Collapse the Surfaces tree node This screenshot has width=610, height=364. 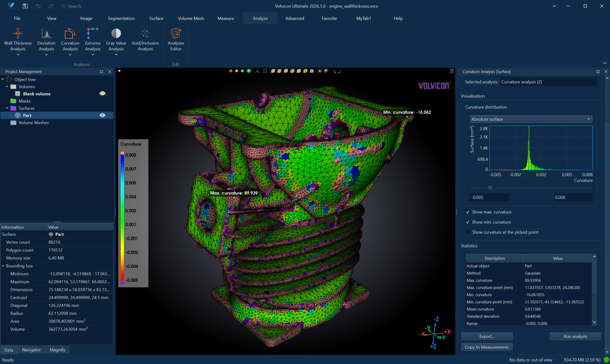7,108
